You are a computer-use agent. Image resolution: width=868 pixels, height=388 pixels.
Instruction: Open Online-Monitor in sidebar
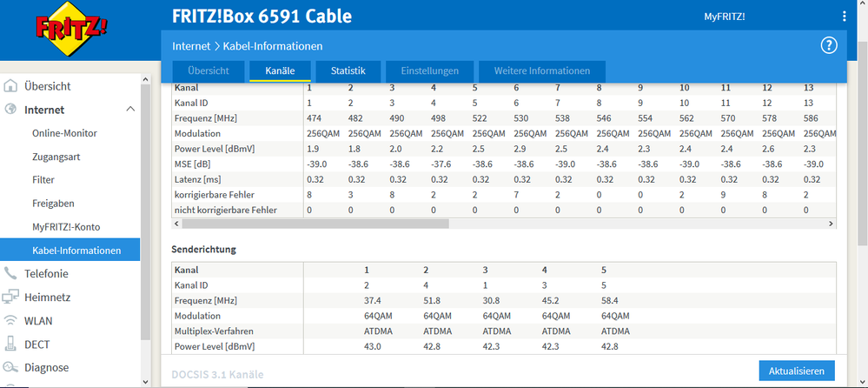(64, 133)
